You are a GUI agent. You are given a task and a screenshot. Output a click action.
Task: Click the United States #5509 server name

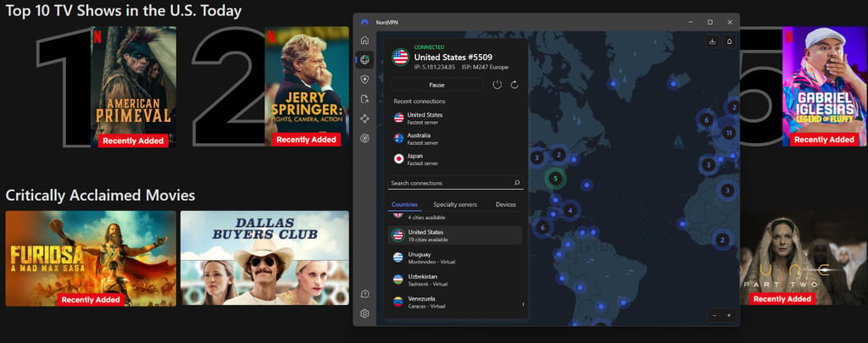453,57
